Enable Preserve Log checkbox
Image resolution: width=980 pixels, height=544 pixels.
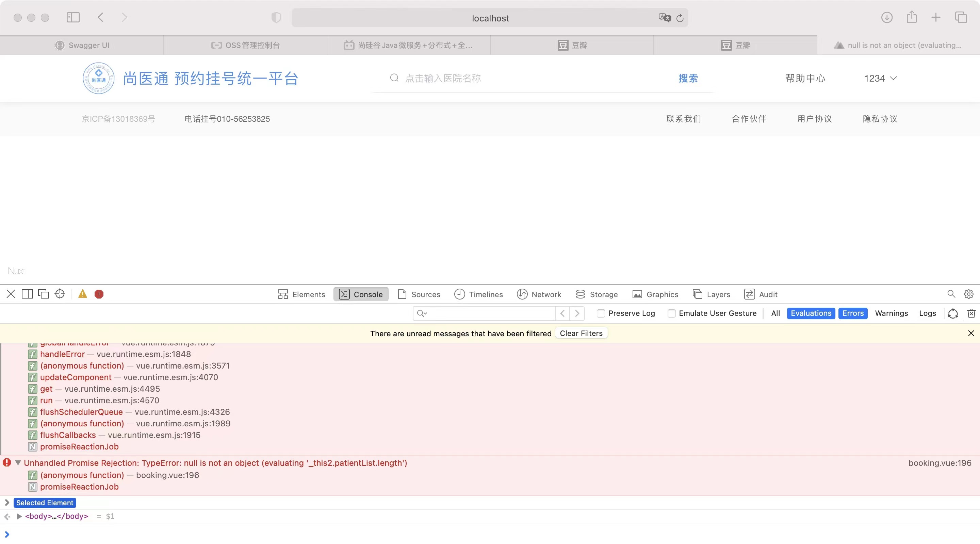coord(601,313)
